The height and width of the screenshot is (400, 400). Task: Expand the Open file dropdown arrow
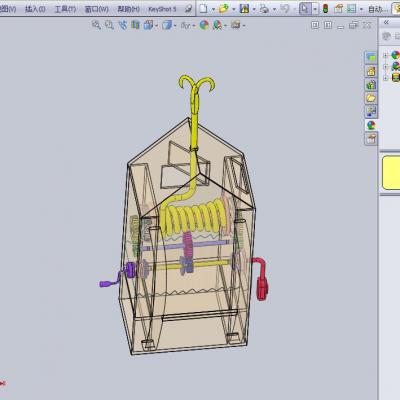tap(234, 9)
